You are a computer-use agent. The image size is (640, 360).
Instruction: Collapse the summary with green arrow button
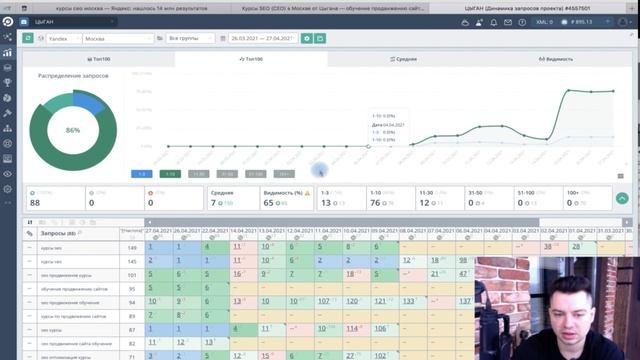[622, 199]
